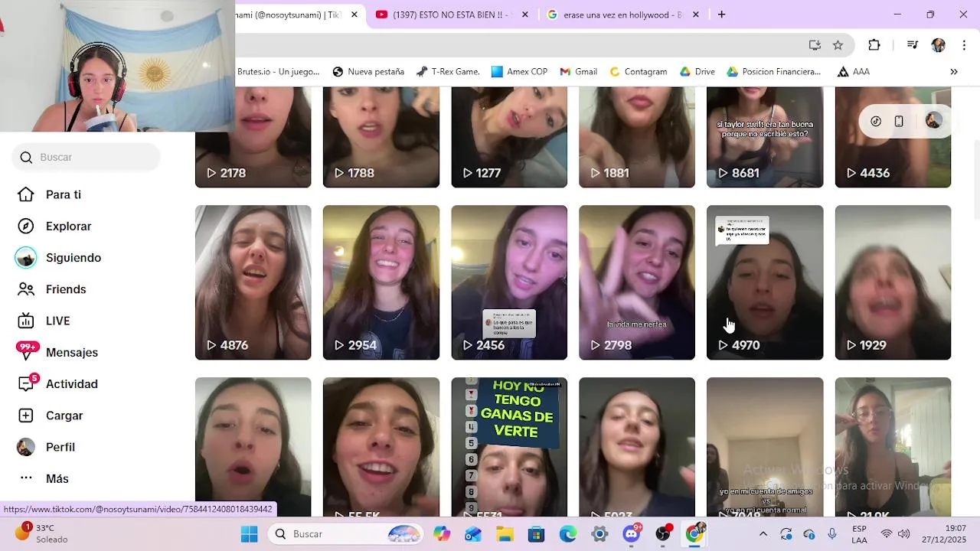Go to Siguiendo in sidebar
The image size is (980, 551).
point(59,258)
